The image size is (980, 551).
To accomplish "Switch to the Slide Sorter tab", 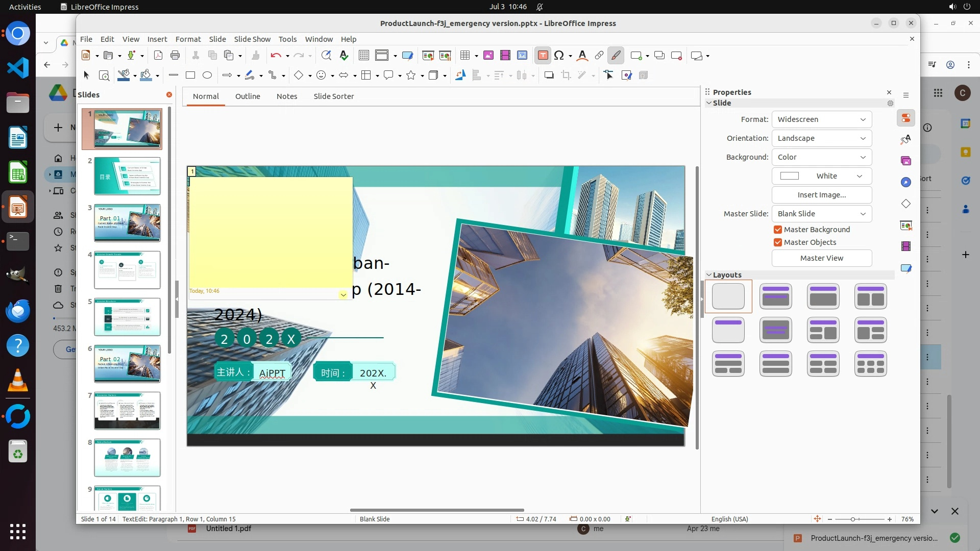I will [333, 96].
